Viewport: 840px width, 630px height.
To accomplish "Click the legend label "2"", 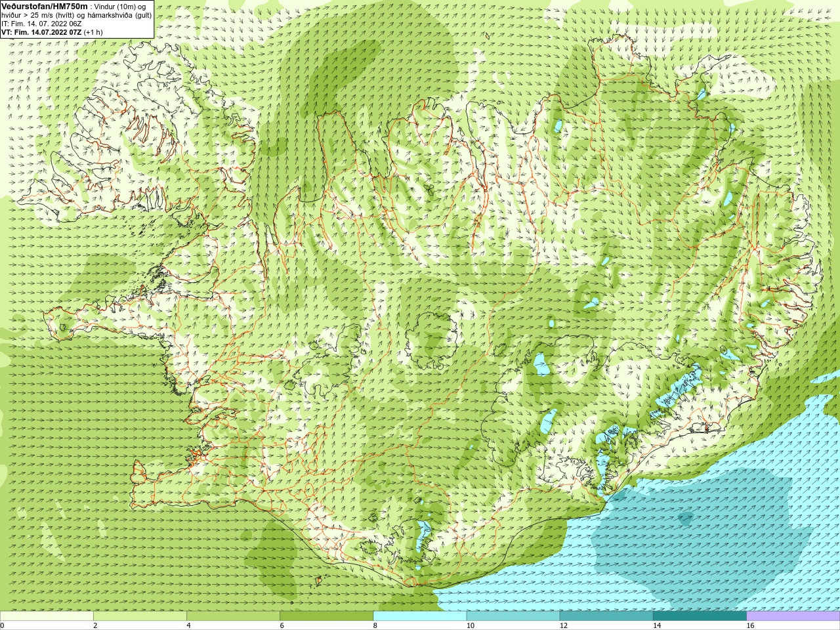I will [95, 625].
